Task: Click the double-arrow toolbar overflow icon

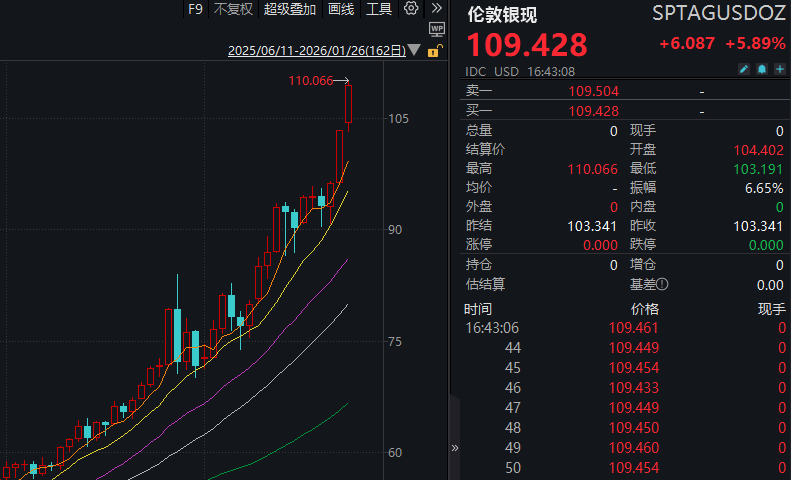Action: point(436,9)
